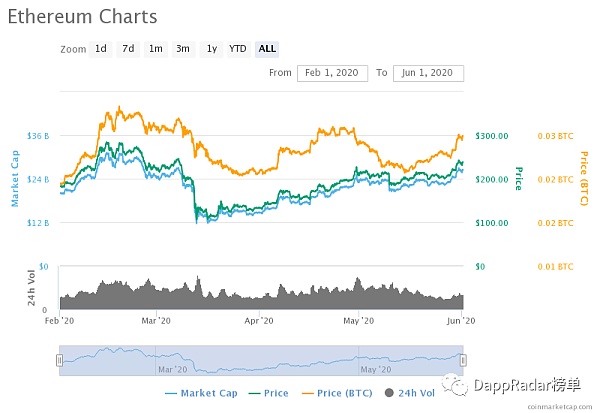Click the left navigator range handle

tap(59, 360)
